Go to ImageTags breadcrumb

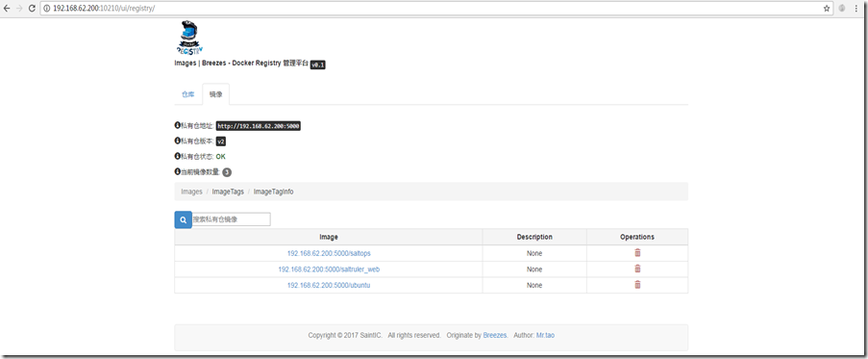click(x=228, y=192)
